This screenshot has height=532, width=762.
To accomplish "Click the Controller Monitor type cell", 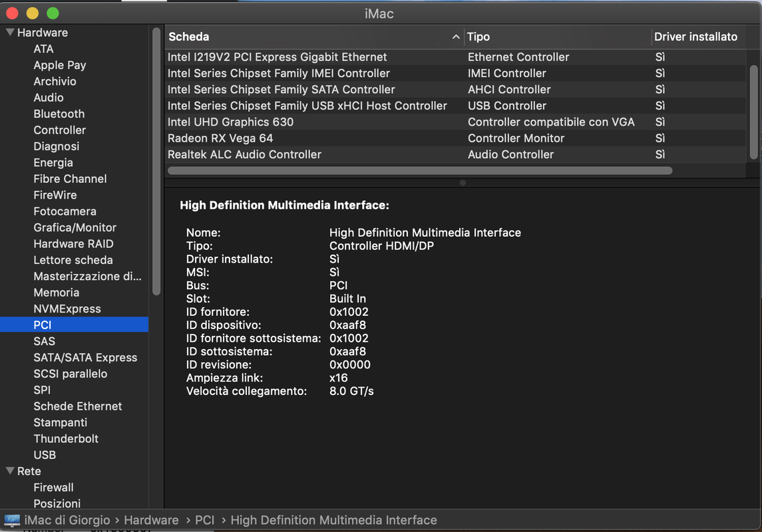I will click(x=516, y=138).
